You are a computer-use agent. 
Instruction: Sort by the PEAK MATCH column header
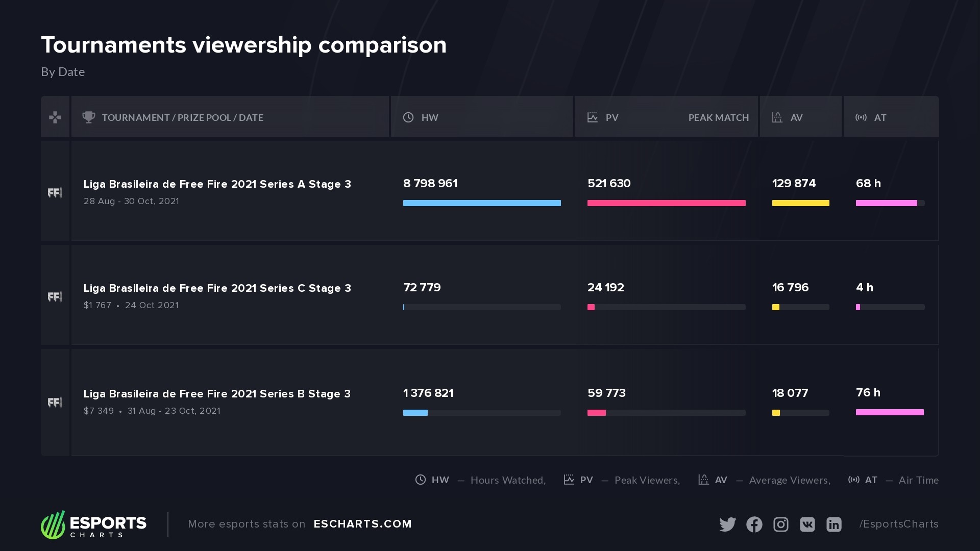click(718, 117)
